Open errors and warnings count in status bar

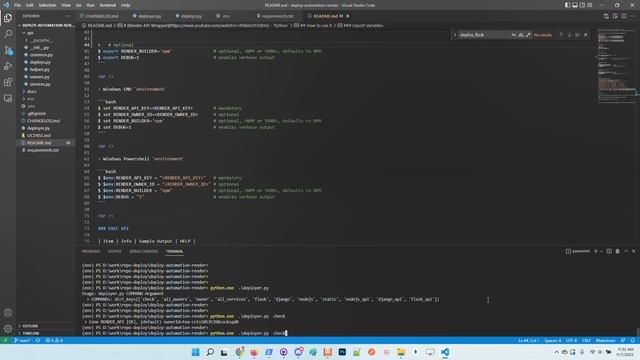pyautogui.click(x=54, y=340)
